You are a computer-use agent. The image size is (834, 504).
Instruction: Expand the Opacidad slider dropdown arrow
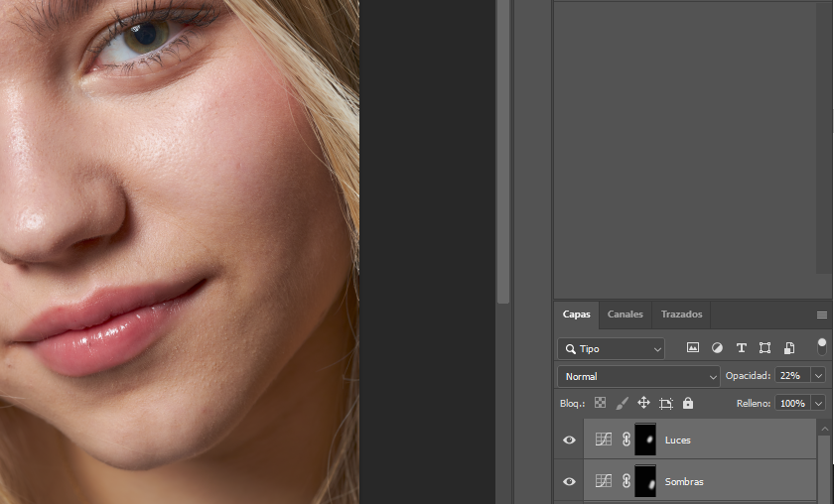coord(818,376)
